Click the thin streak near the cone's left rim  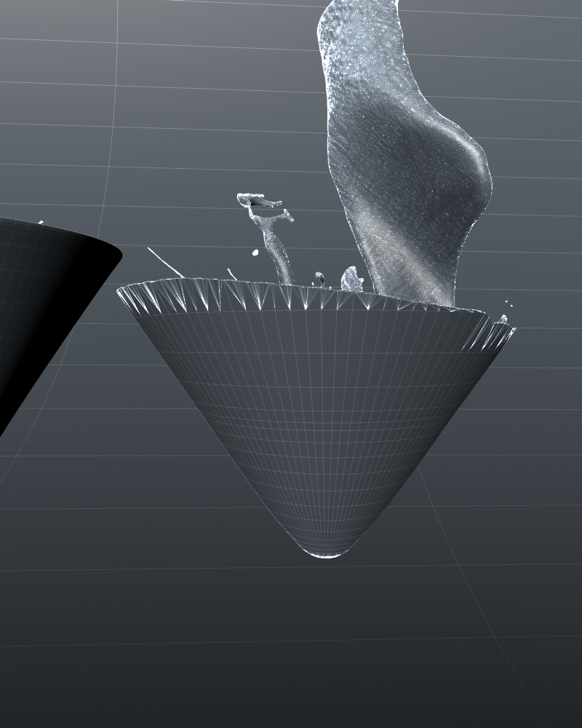tap(164, 262)
